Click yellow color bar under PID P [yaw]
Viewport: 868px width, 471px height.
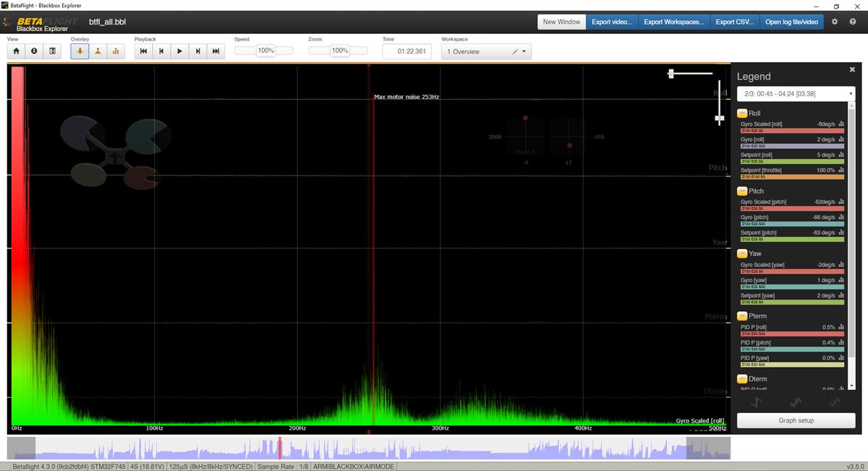792,365
